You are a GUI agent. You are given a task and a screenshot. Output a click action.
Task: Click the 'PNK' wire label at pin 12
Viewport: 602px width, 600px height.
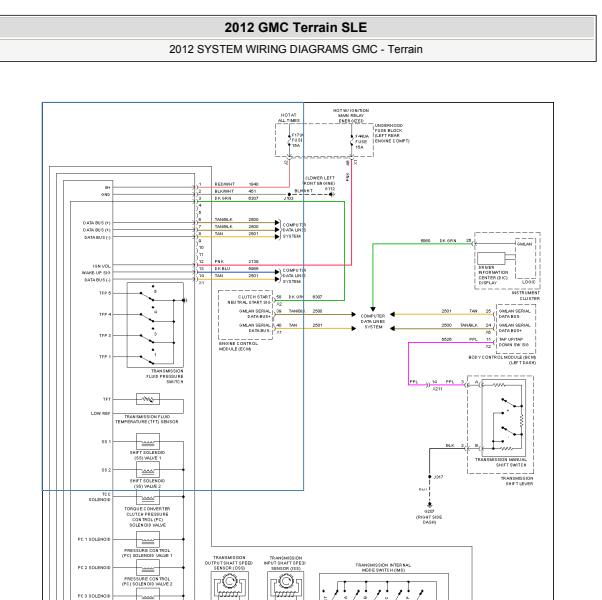click(219, 261)
